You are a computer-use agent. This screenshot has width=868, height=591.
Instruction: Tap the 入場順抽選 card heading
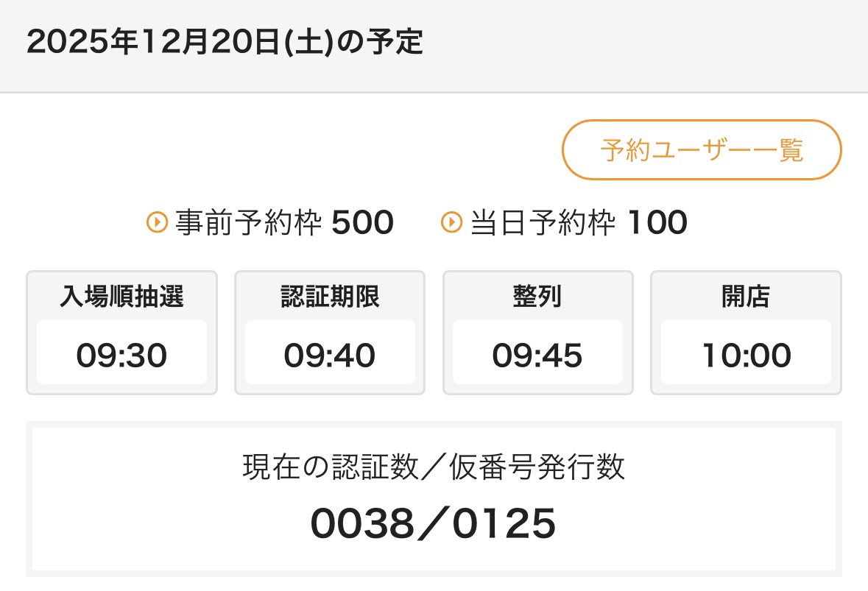pyautogui.click(x=121, y=297)
